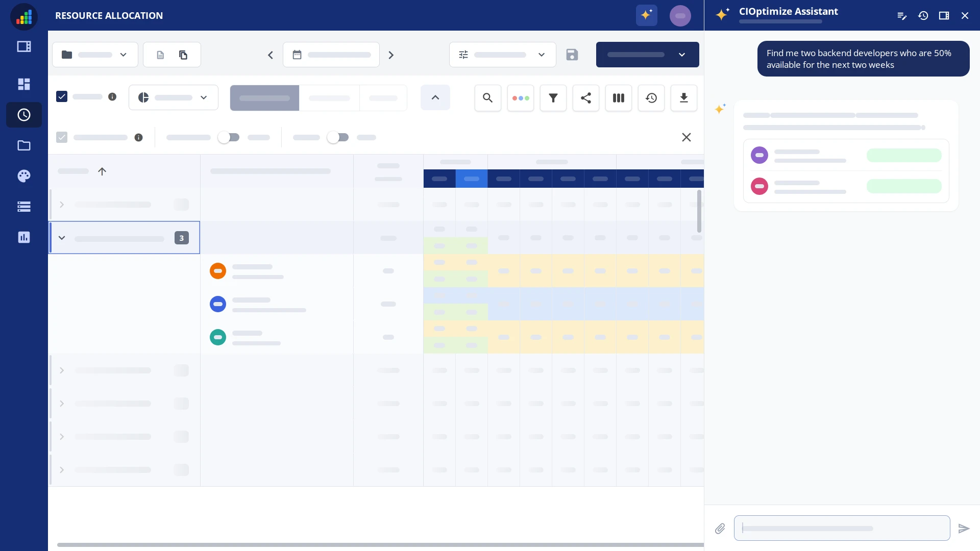Go to next date period arrow

391,55
